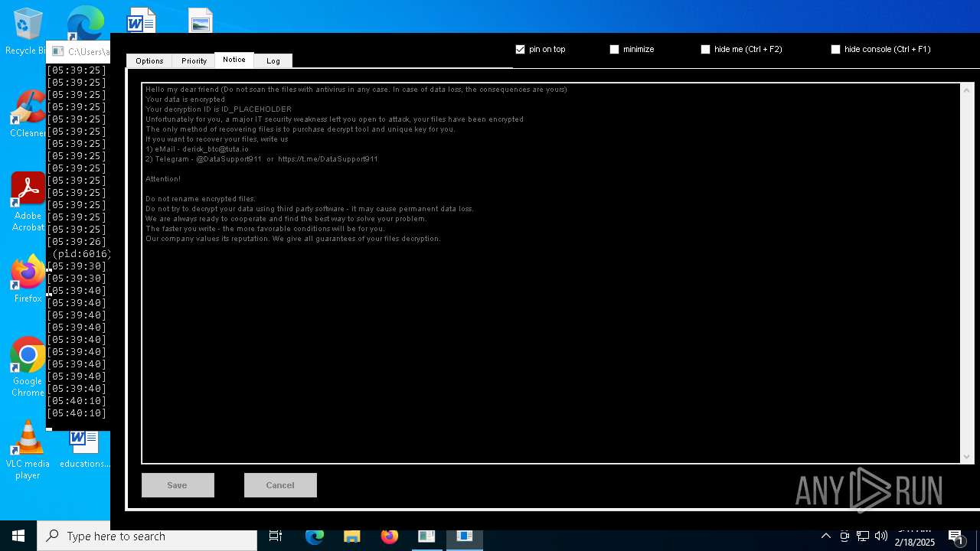Open the volume control tray icon
The image size is (980, 551).
click(x=881, y=536)
